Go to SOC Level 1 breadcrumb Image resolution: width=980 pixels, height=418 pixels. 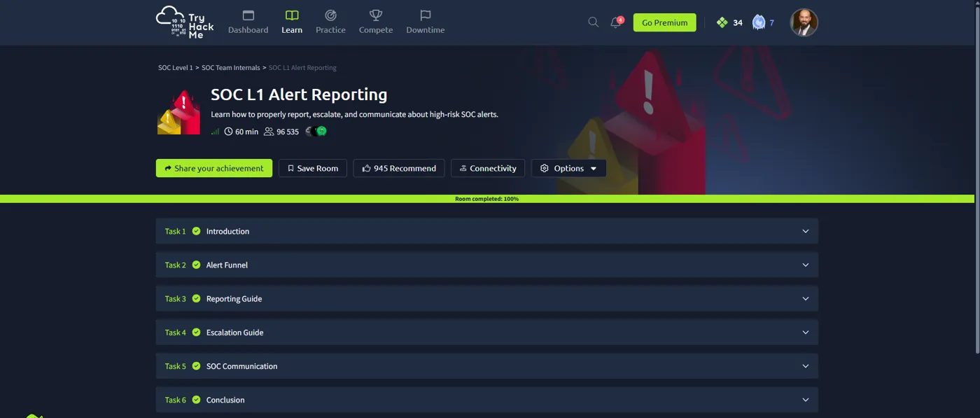point(175,68)
